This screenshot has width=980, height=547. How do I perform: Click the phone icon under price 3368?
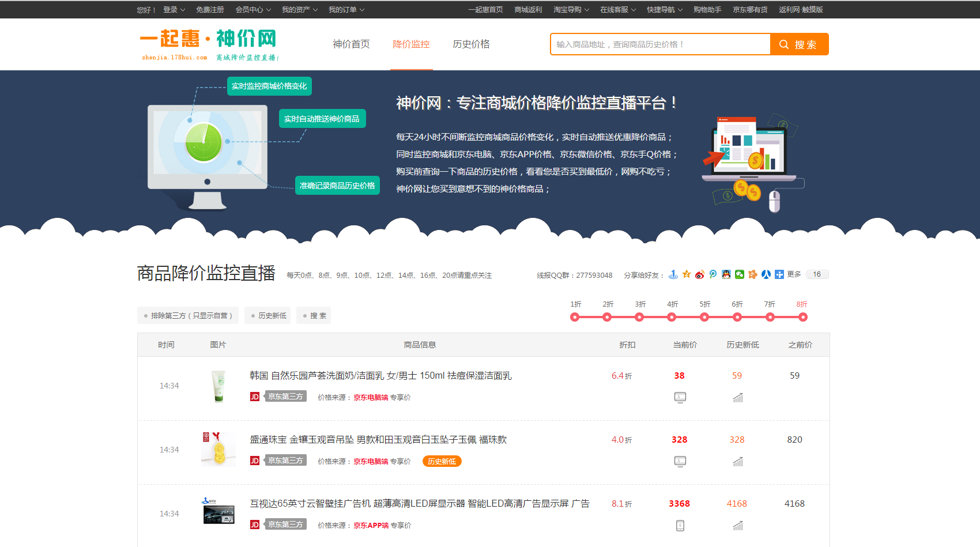click(x=680, y=526)
